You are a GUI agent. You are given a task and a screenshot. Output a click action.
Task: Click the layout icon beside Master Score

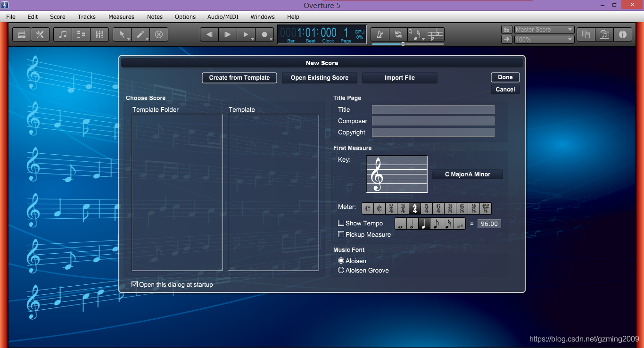click(507, 29)
